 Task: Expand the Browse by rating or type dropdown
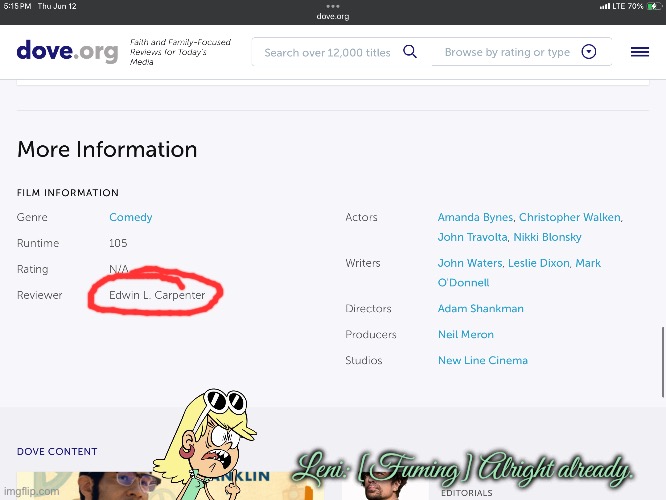[589, 52]
